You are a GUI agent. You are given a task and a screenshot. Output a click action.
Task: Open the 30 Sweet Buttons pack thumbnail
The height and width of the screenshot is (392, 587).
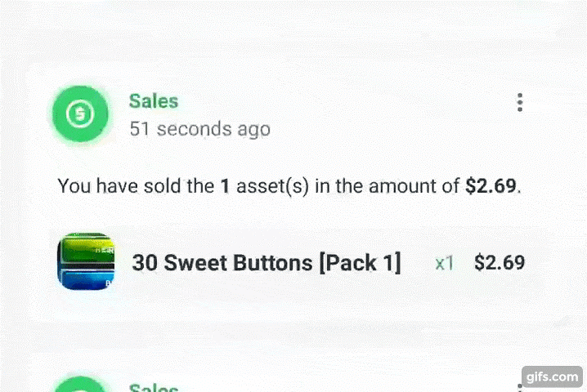click(x=86, y=261)
